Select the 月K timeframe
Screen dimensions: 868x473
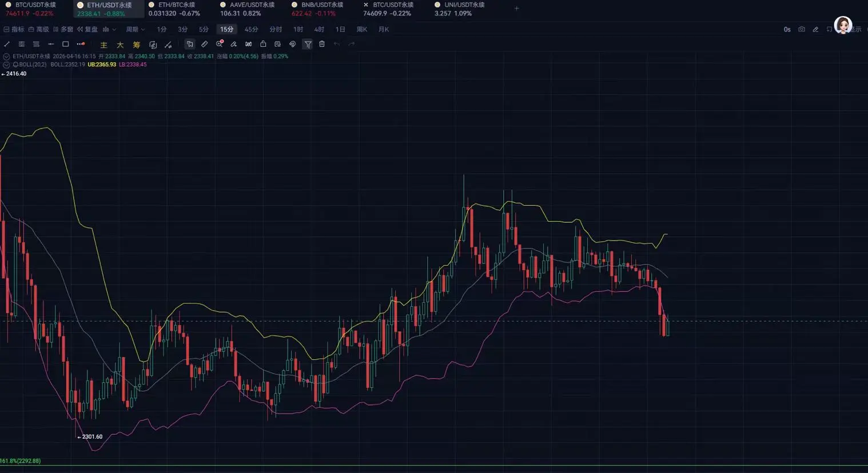pos(384,29)
